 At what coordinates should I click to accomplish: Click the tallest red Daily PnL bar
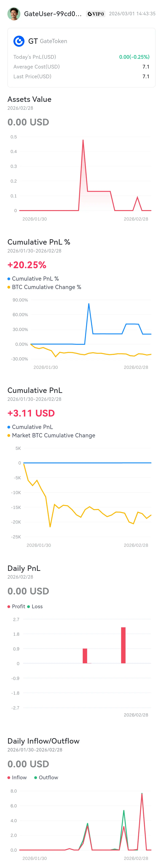tap(123, 645)
